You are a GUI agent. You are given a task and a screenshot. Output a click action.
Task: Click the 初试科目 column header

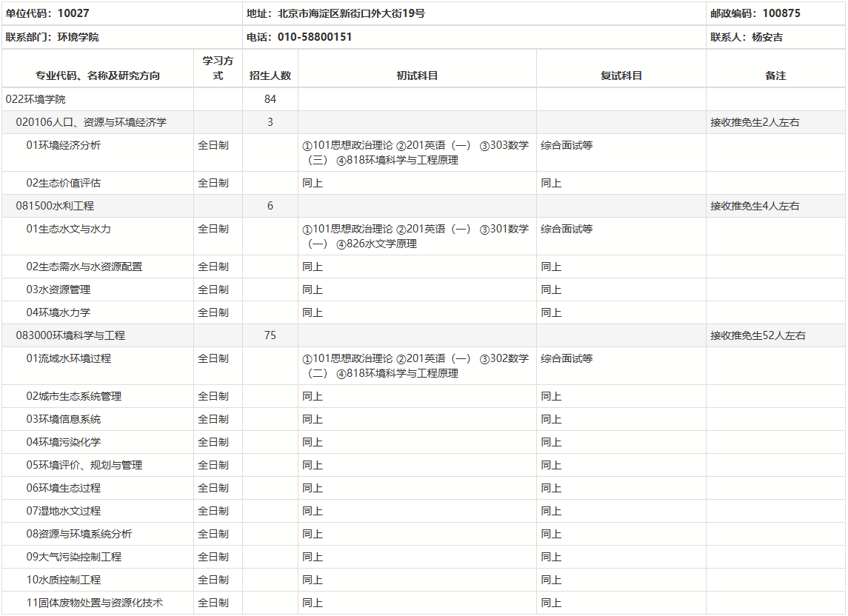click(x=417, y=76)
